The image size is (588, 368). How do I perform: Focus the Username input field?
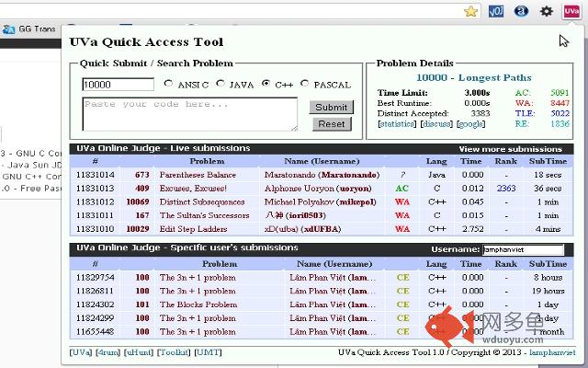524,249
